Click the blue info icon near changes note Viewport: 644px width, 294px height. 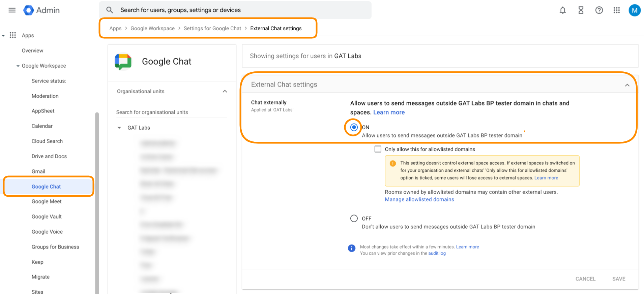tap(352, 248)
